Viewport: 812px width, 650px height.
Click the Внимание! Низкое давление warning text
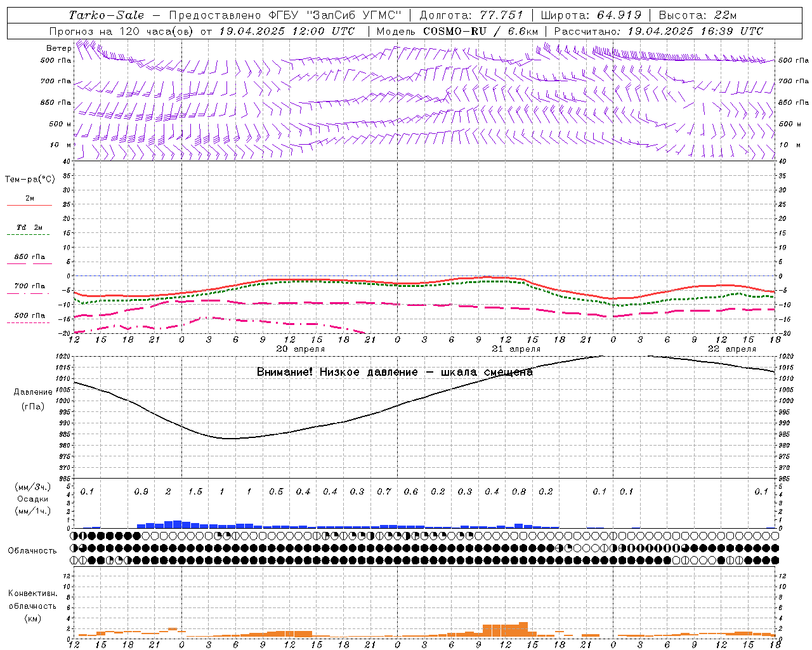point(395,372)
